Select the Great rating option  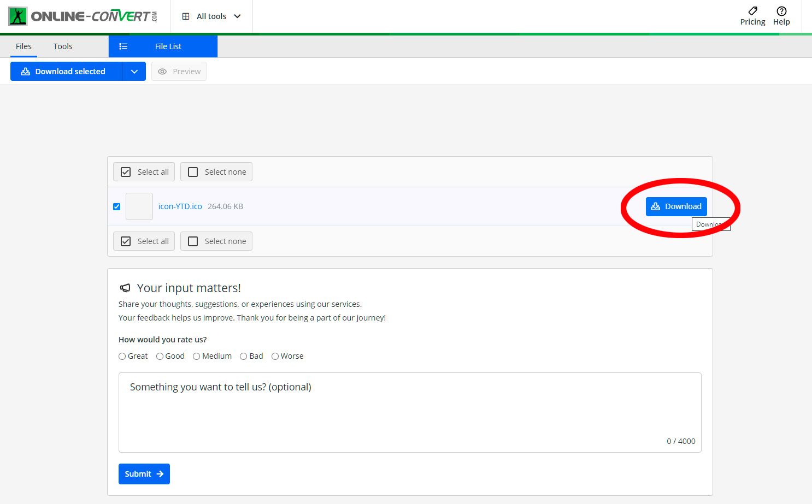point(122,356)
